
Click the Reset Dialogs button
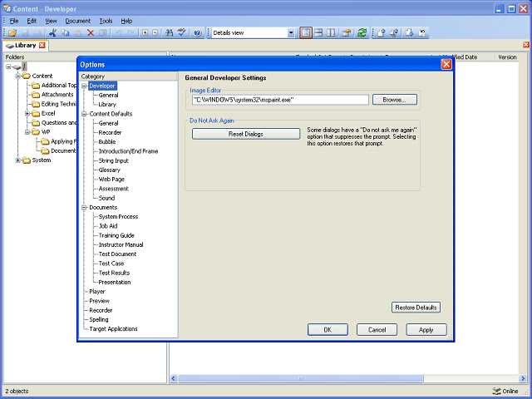pos(246,134)
